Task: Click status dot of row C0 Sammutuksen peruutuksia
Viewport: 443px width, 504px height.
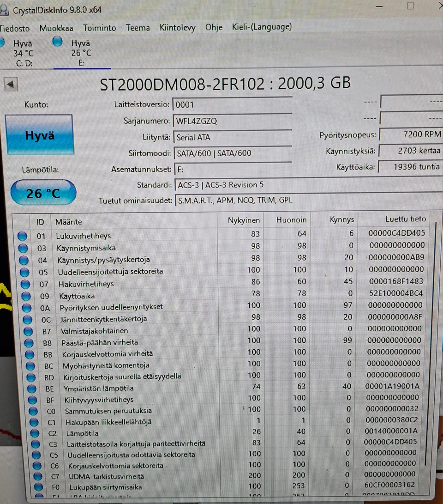Action: click(33, 411)
